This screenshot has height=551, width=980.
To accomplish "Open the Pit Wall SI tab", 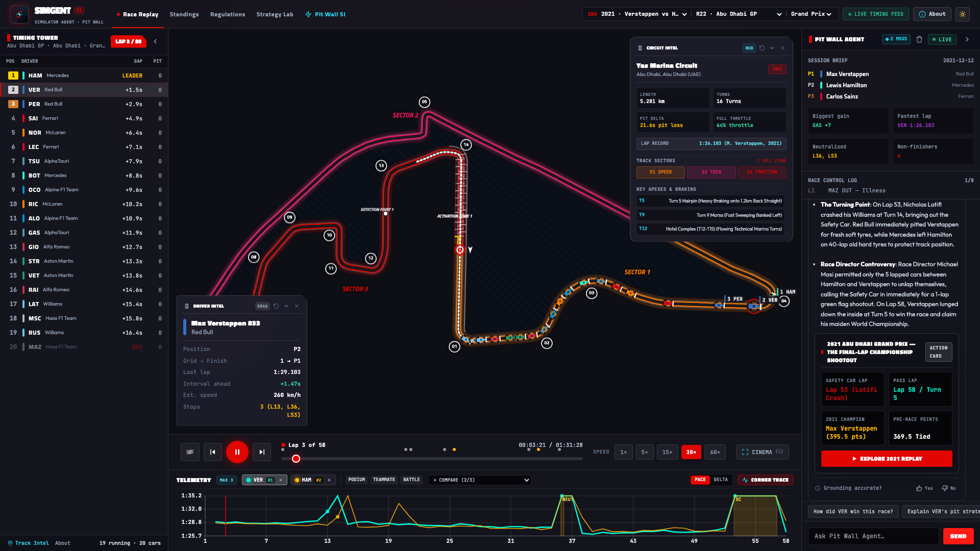I will click(x=325, y=14).
